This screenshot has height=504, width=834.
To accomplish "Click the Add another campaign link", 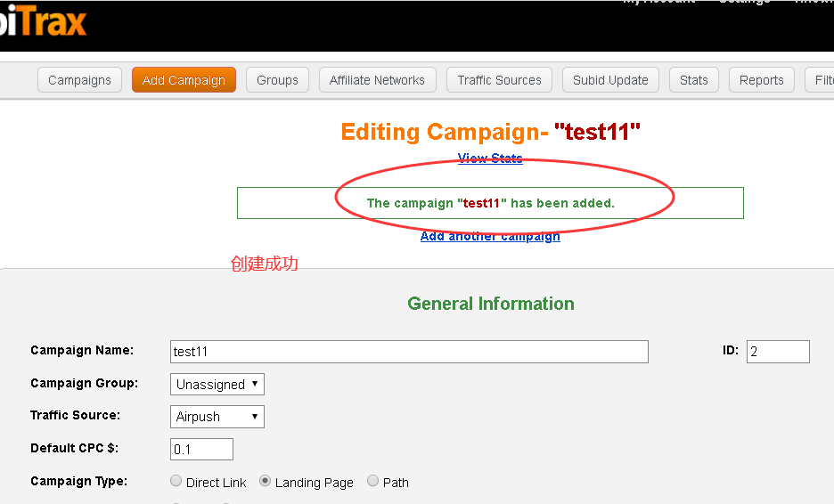I will coord(490,236).
